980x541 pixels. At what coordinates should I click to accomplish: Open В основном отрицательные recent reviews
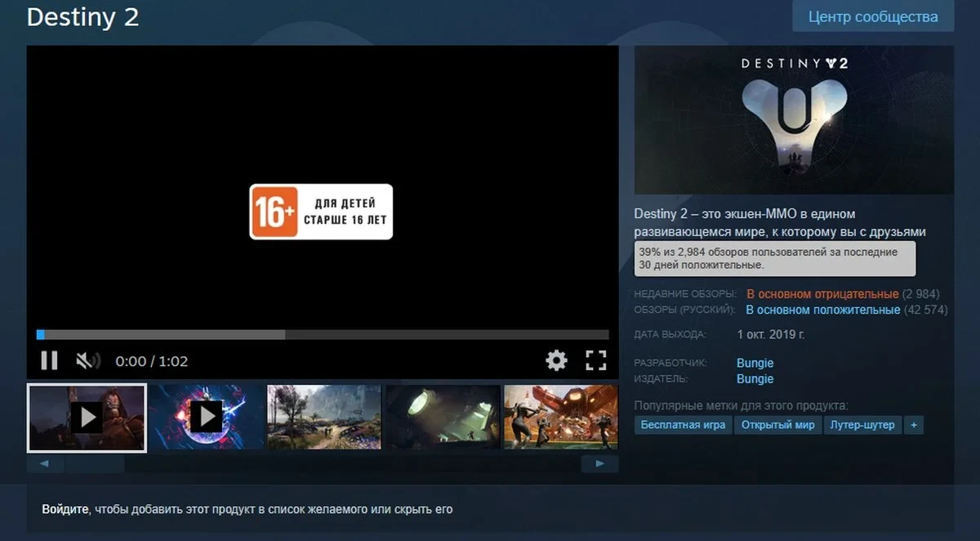822,293
